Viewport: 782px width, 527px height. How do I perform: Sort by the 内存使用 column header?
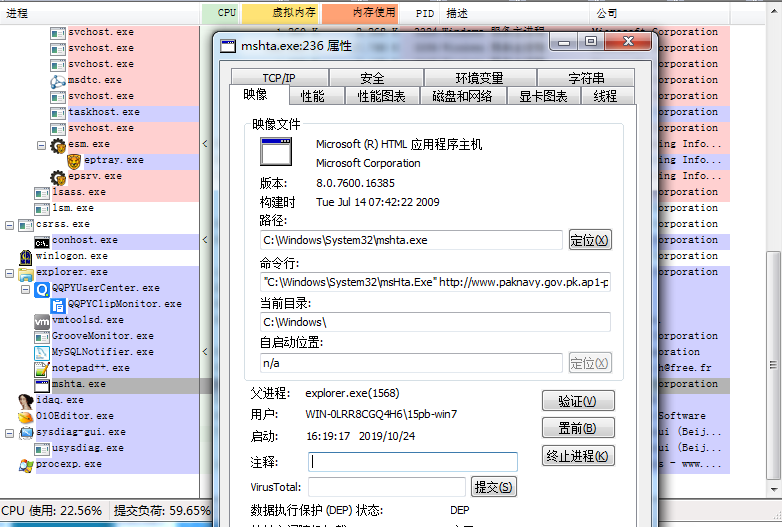[x=360, y=13]
